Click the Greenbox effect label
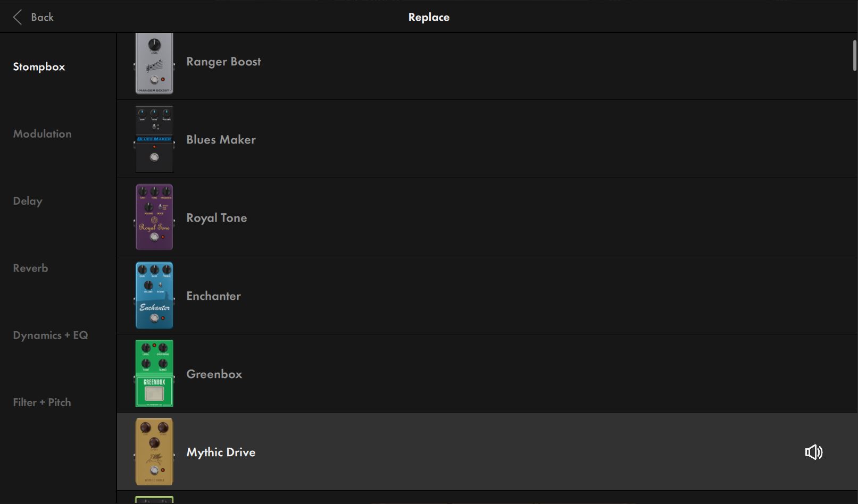Viewport: 858px width, 504px height. click(x=214, y=374)
